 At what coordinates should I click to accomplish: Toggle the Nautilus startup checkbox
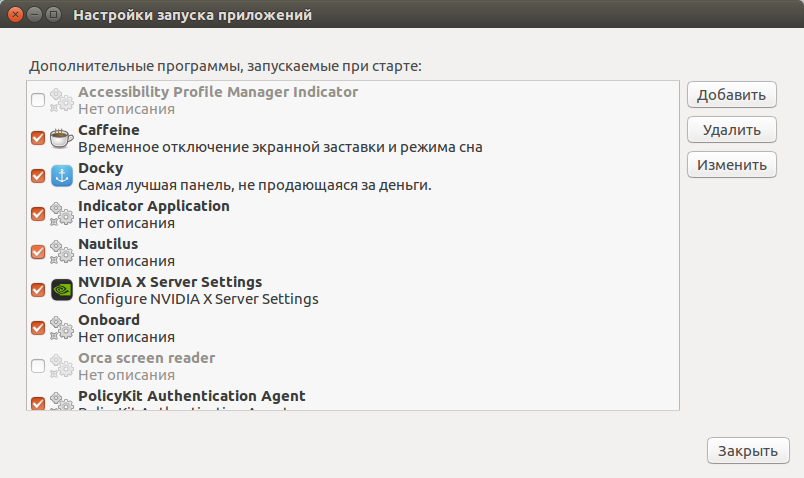[38, 252]
